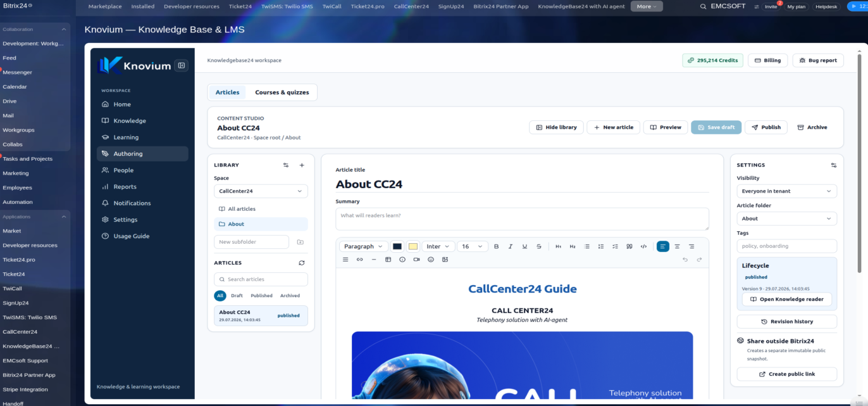Switch to Courses & quizzes tab

click(282, 92)
